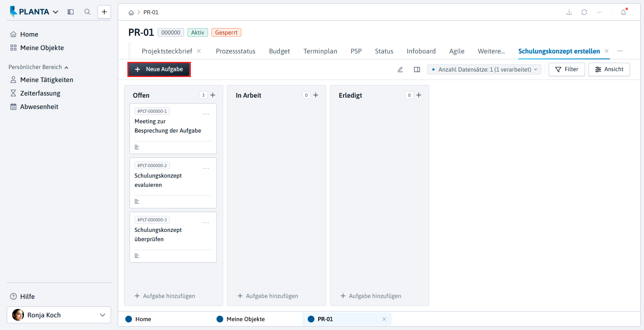Open the Infoboard tab
The width and height of the screenshot is (644, 330).
click(421, 51)
